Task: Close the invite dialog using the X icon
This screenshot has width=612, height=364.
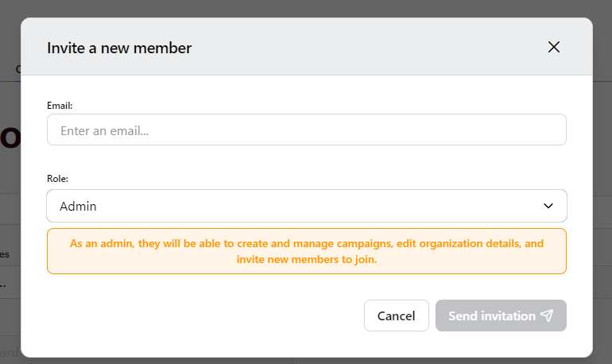Action: coord(553,47)
